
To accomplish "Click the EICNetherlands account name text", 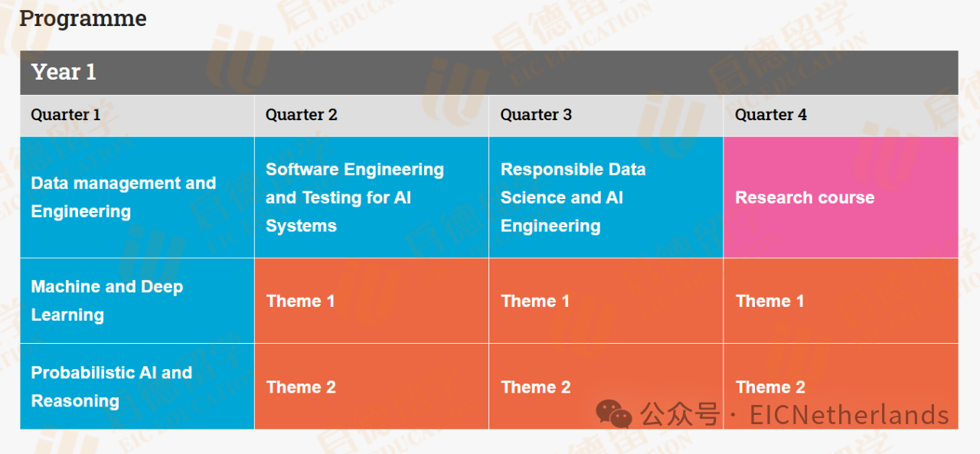I will click(x=849, y=415).
